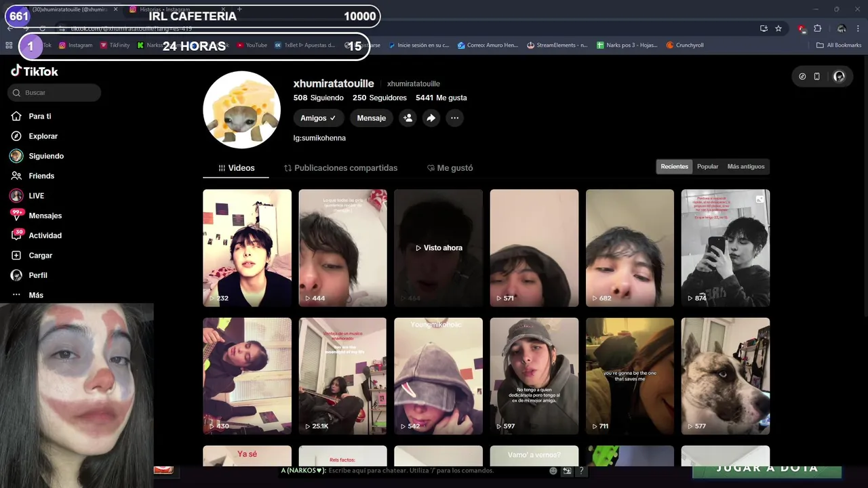This screenshot has width=868, height=488.
Task: Open the video with 430 views
Action: tap(247, 376)
